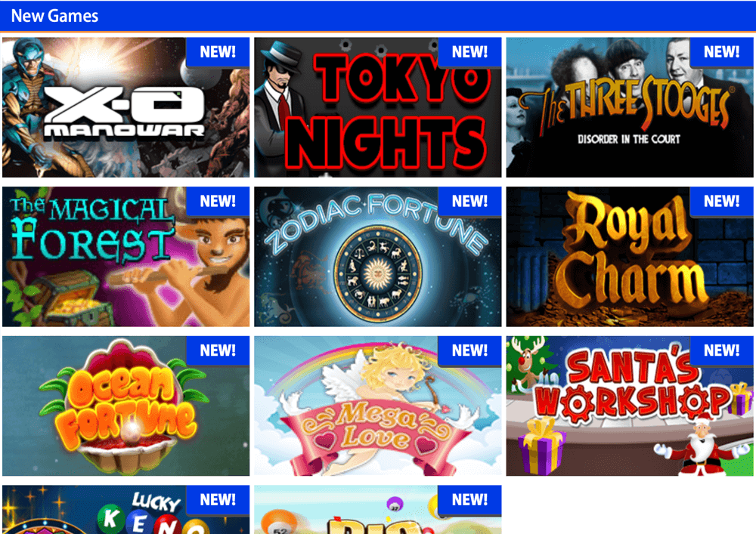Launch the Mega Love game tile
Screen dimensions: 756x534
[377, 406]
